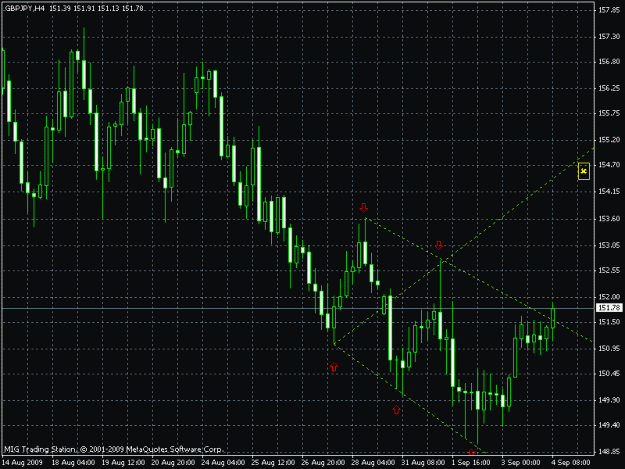Image resolution: width=625 pixels, height=469 pixels.
Task: Click the 1 Sep 16:00 time label
Action: 471,463
